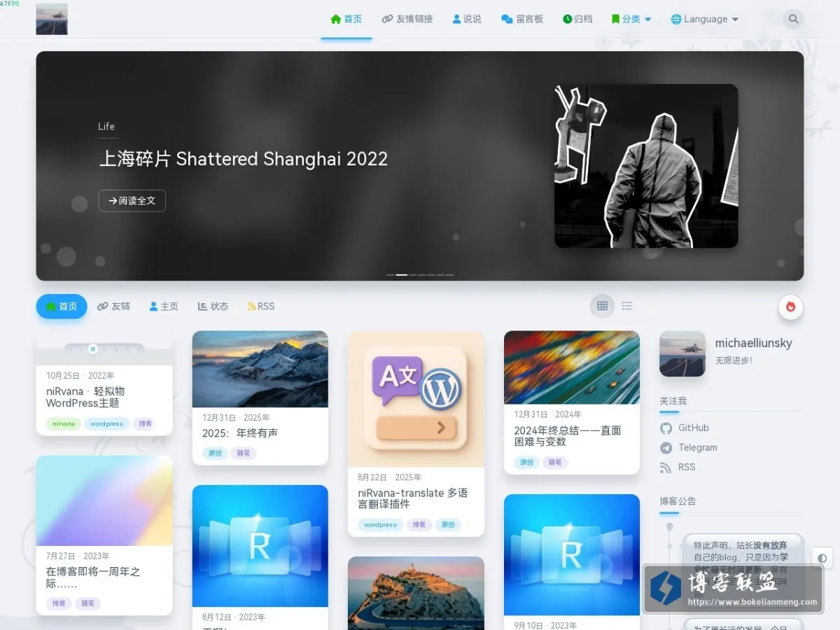Open post 在博客即将一周年之际……

click(x=93, y=577)
